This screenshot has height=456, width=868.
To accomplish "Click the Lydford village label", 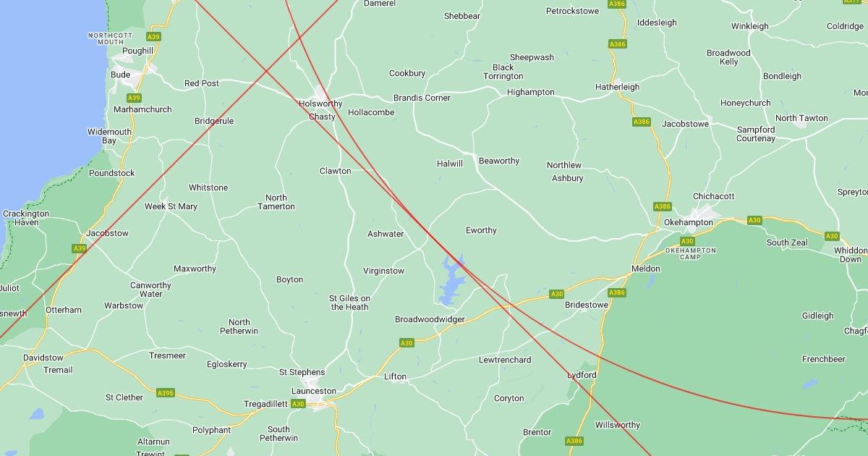I will [582, 375].
